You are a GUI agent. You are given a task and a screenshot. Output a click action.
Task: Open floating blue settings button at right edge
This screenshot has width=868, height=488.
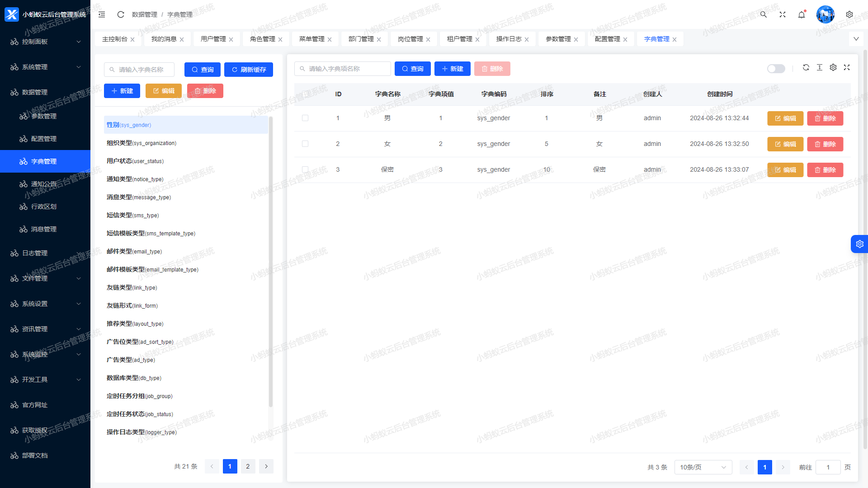(859, 244)
